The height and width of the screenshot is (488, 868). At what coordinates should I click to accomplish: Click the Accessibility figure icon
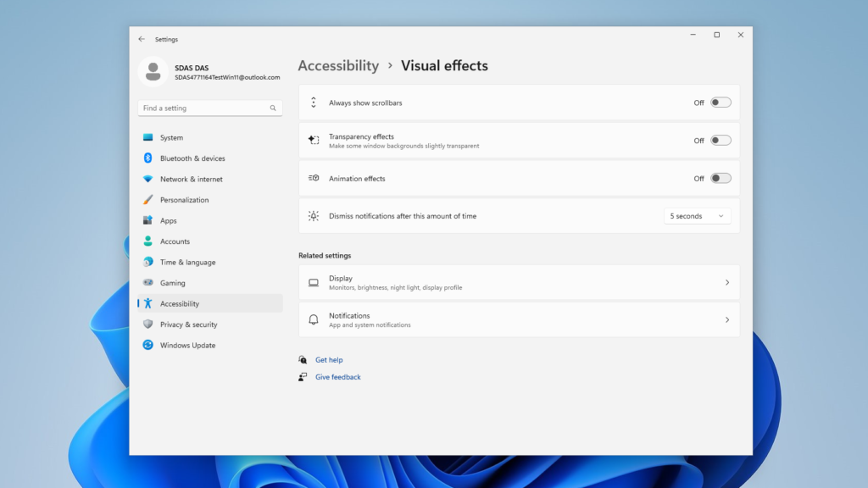point(147,303)
